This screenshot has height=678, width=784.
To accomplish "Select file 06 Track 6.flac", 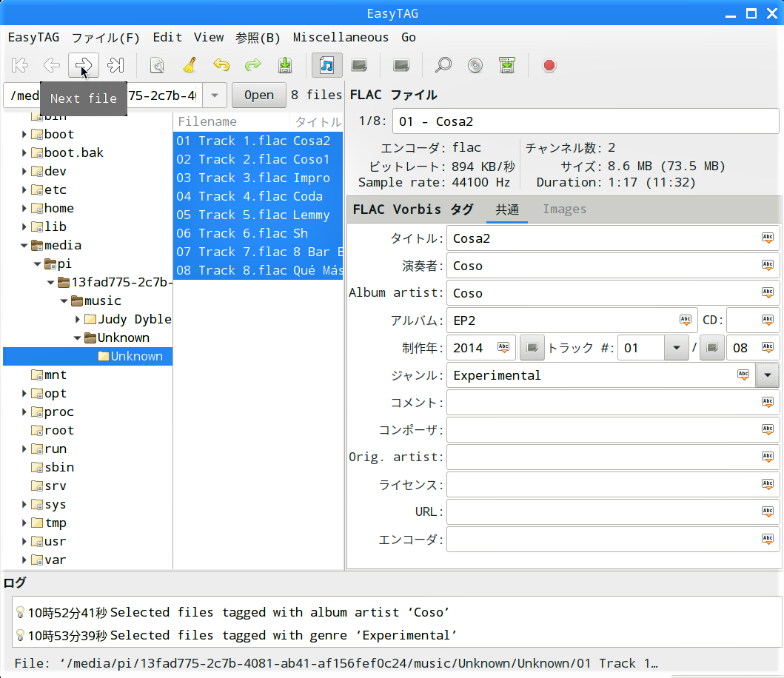I will click(258, 233).
